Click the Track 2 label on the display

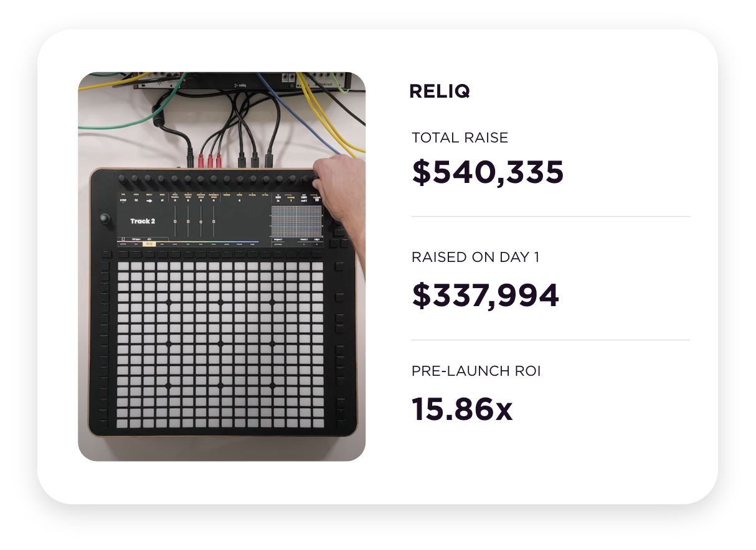pos(142,221)
